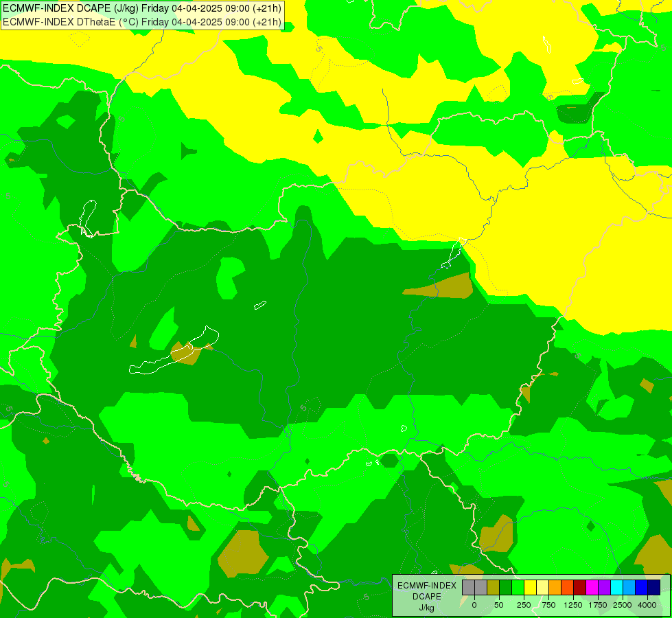Click the purple legend swatch
The width and height of the screenshot is (672, 618).
click(604, 588)
